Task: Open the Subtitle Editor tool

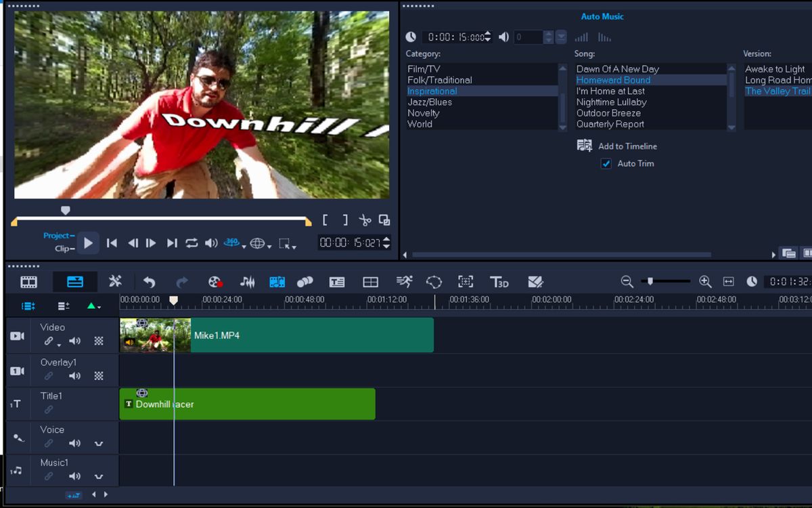Action: click(x=337, y=281)
